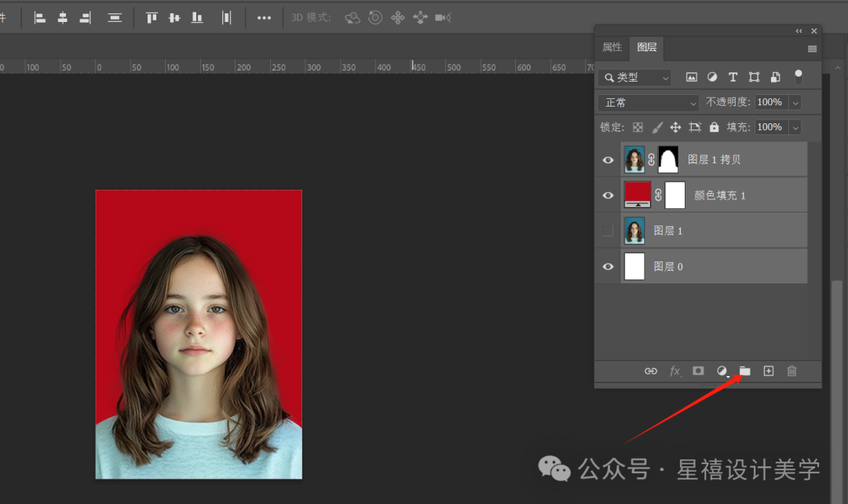
Task: Filter layers by type layers (T icon)
Action: point(733,78)
